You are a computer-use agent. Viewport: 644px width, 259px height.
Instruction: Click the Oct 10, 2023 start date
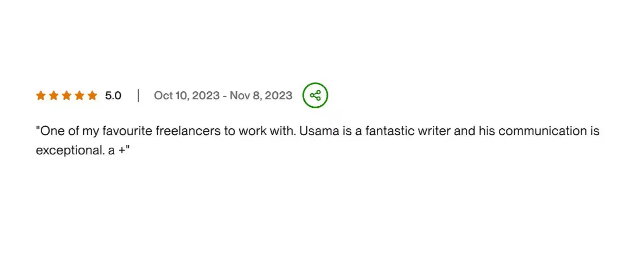click(x=187, y=96)
